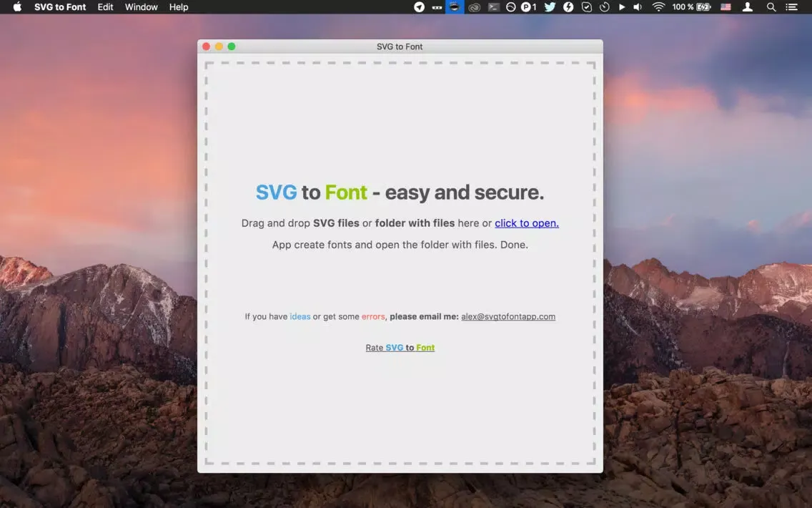Viewport: 812px width, 508px height.
Task: Open Notification Center list icon
Action: click(791, 6)
